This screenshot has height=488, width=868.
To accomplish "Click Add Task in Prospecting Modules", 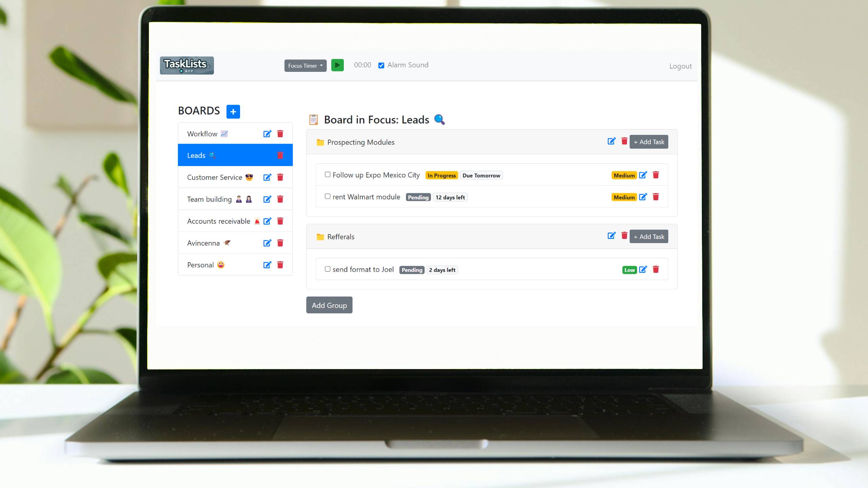I will pos(649,142).
